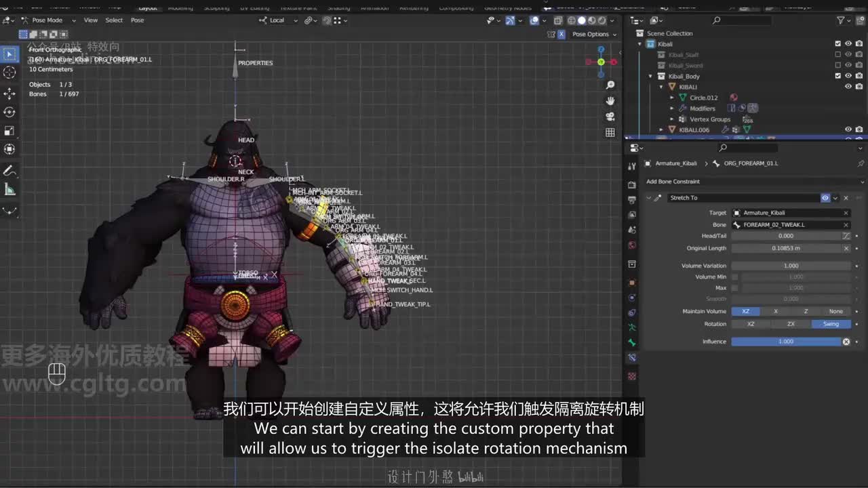Uncheck the Kibali_Body collection checkbox

click(x=837, y=76)
